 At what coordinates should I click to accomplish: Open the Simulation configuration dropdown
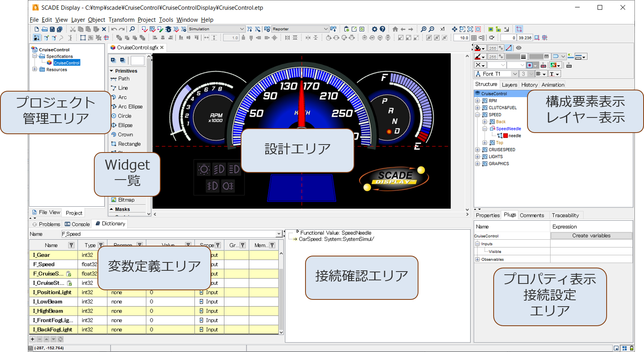coord(241,29)
